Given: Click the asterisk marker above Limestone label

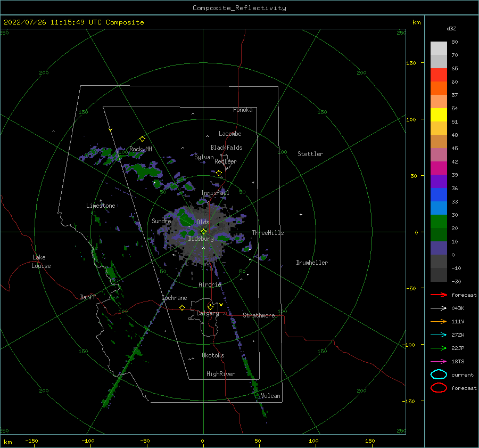Looking at the screenshot, I should 101,201.
